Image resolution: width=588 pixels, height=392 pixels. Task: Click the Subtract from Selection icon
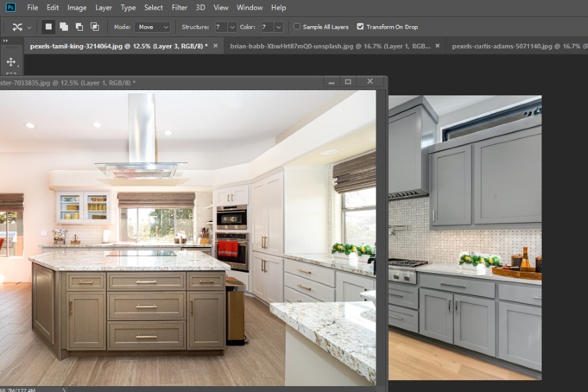tap(80, 27)
